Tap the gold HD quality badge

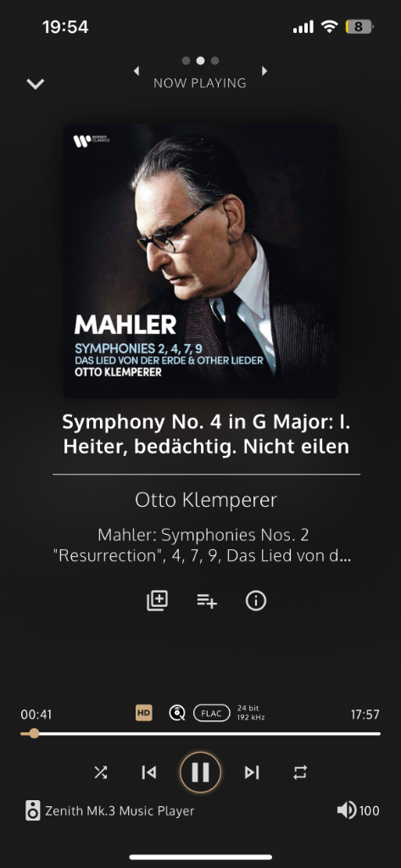click(x=143, y=713)
